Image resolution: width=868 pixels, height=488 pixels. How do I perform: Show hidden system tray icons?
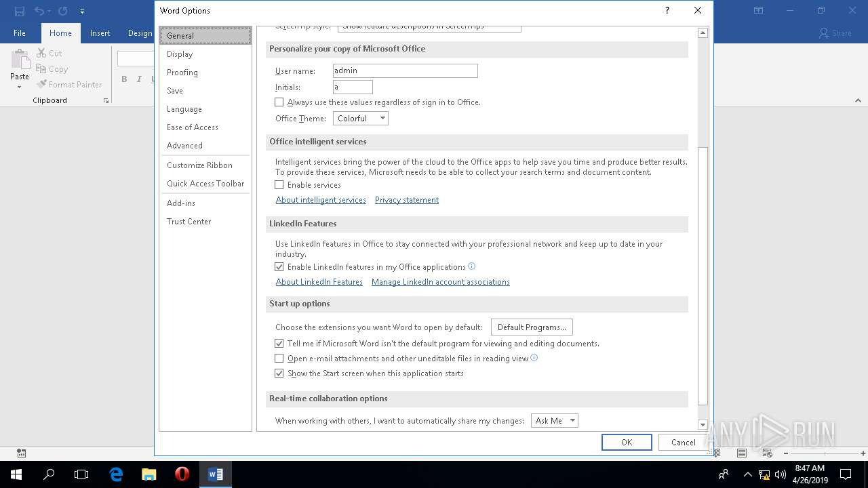(x=747, y=474)
